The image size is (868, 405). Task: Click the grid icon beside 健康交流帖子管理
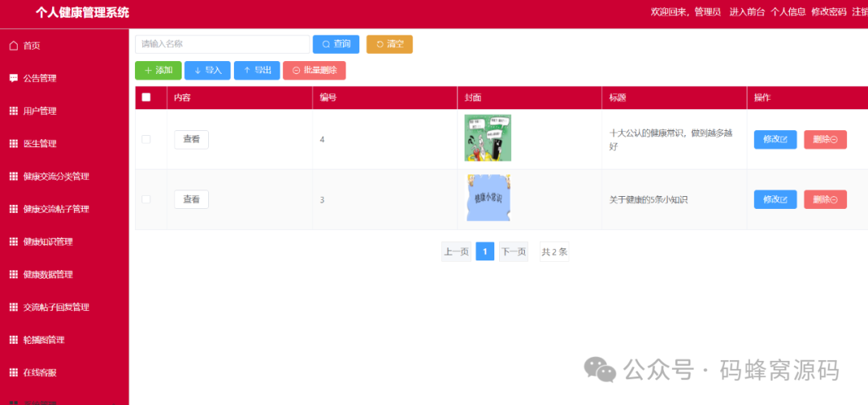click(14, 209)
